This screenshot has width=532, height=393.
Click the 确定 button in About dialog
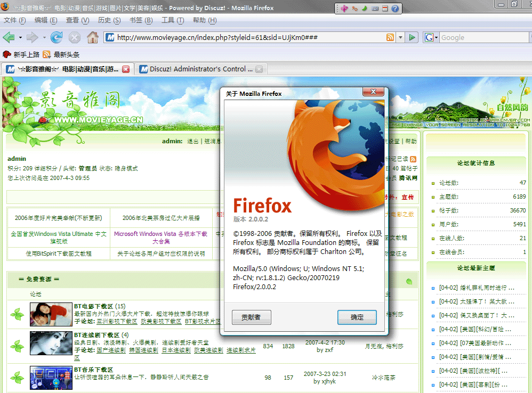click(x=357, y=317)
